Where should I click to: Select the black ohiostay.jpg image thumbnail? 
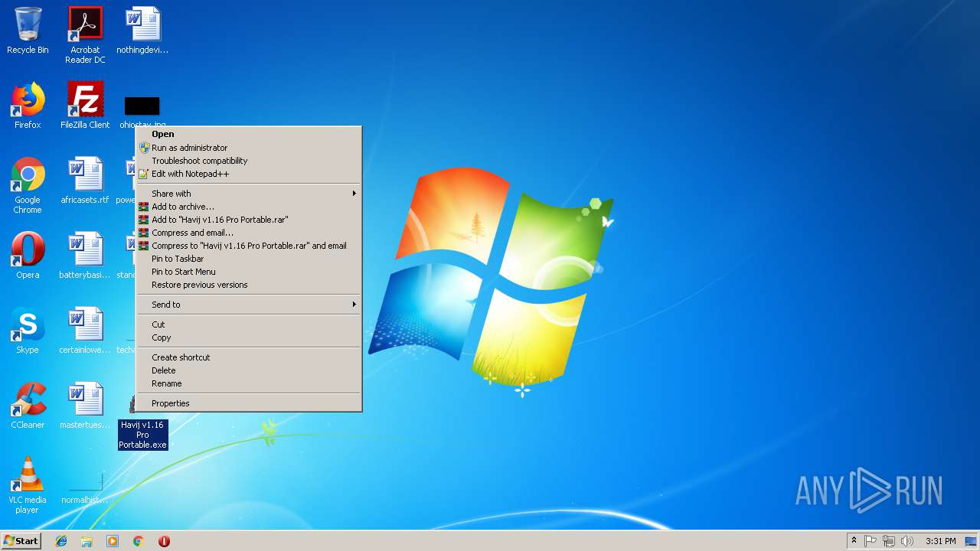142,106
